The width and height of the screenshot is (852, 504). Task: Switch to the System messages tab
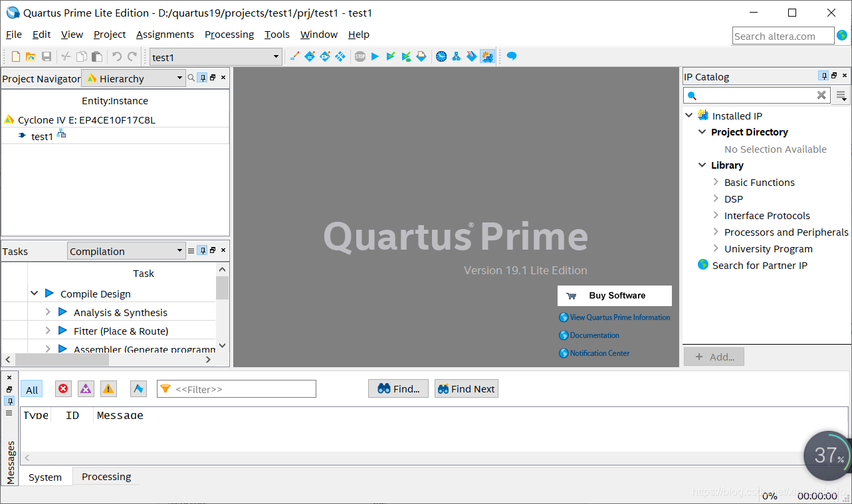(45, 477)
